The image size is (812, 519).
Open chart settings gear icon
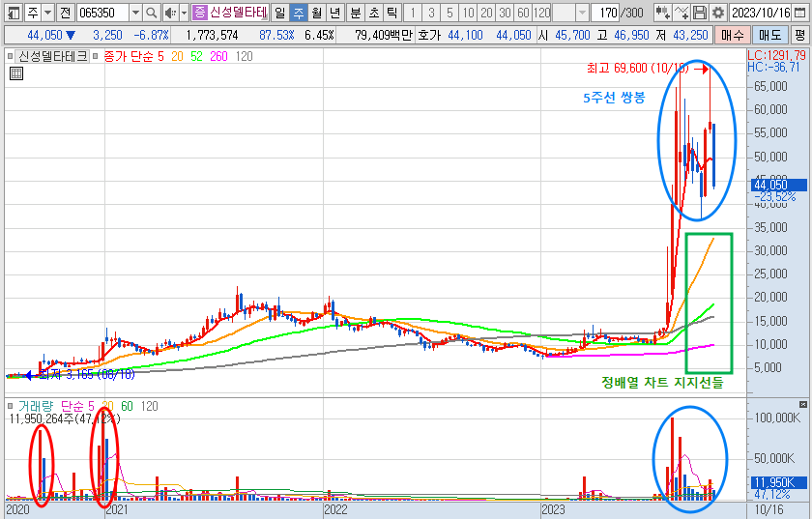[717, 13]
